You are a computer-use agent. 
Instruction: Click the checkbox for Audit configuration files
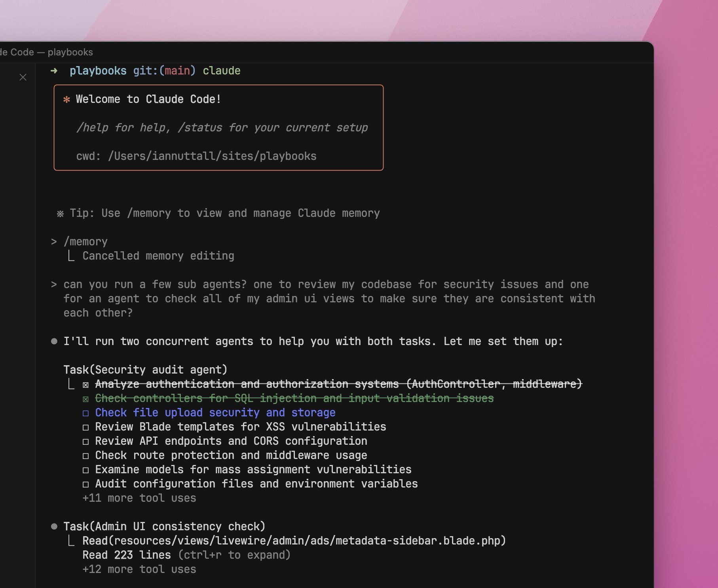point(85,484)
